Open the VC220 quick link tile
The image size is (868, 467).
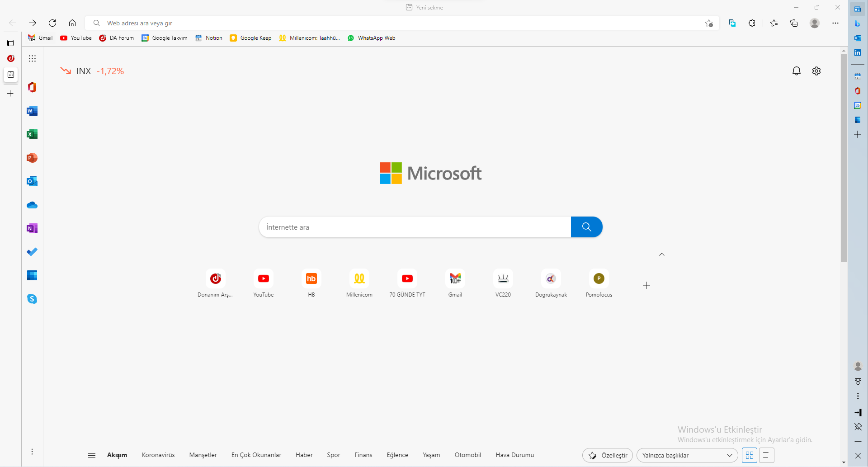point(503,284)
